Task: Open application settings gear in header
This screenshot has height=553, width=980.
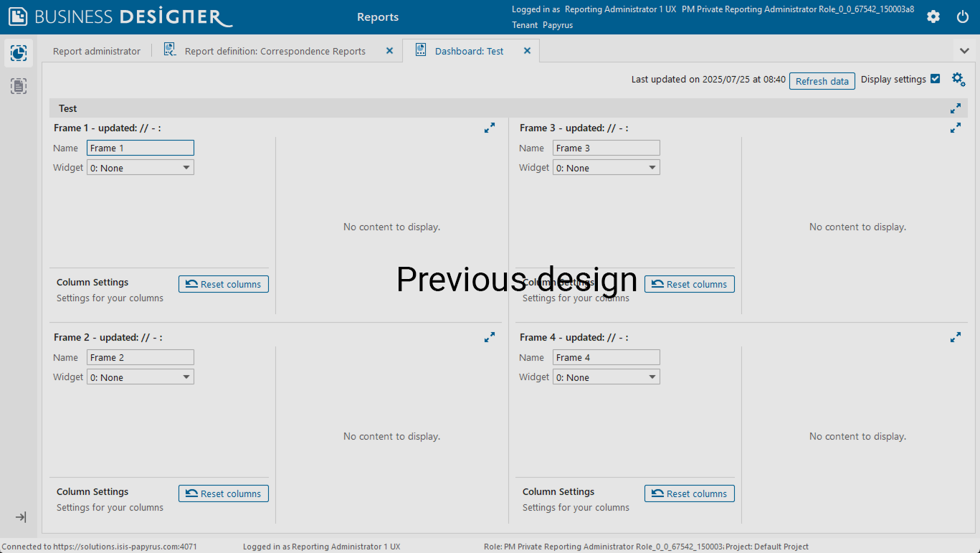Action: (933, 16)
